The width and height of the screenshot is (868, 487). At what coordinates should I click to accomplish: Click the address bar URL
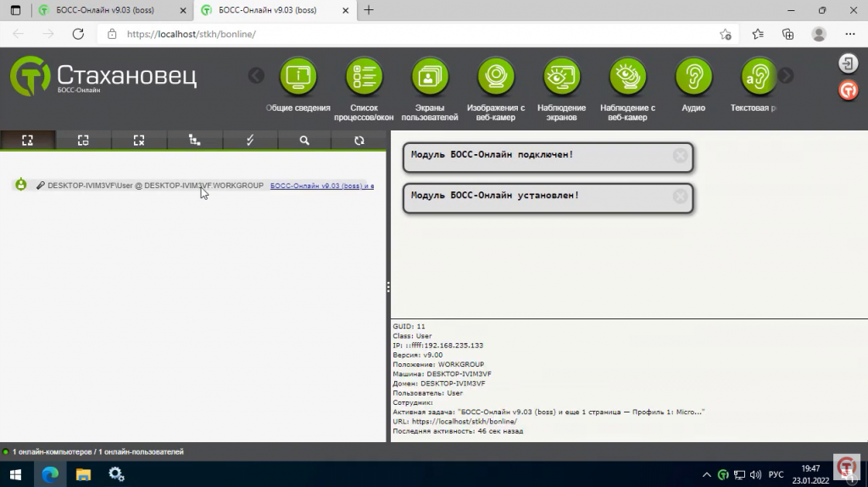[192, 34]
